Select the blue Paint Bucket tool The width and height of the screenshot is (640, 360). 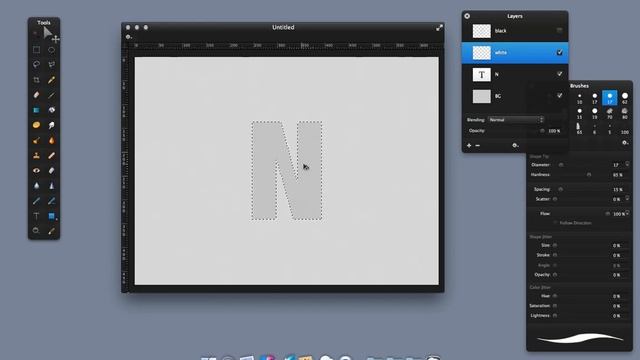coord(36,110)
